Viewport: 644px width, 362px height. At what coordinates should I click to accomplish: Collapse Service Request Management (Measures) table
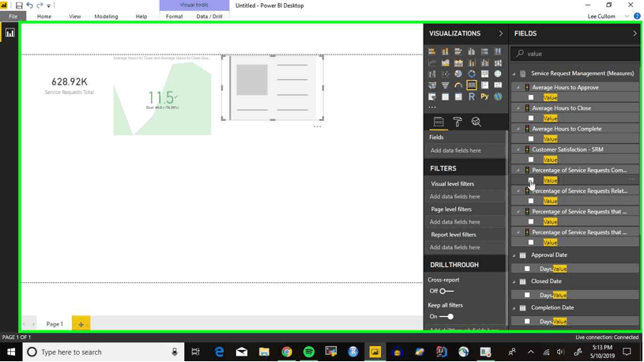(514, 74)
